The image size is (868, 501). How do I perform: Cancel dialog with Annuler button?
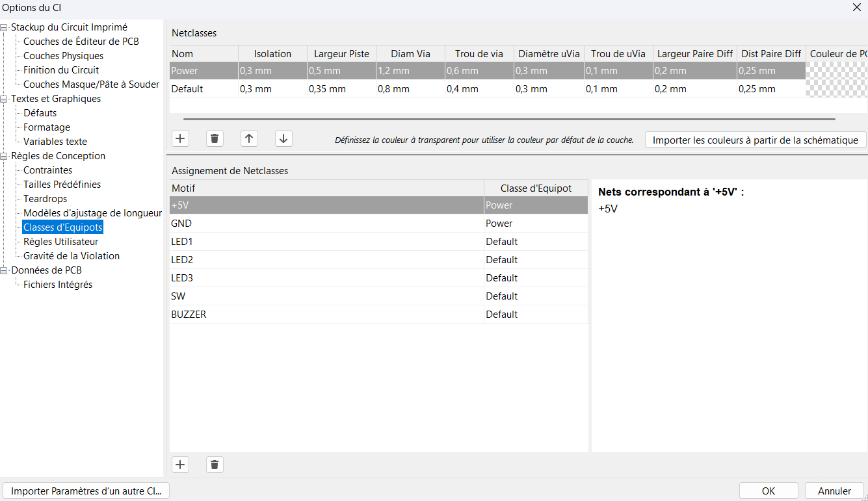point(834,491)
